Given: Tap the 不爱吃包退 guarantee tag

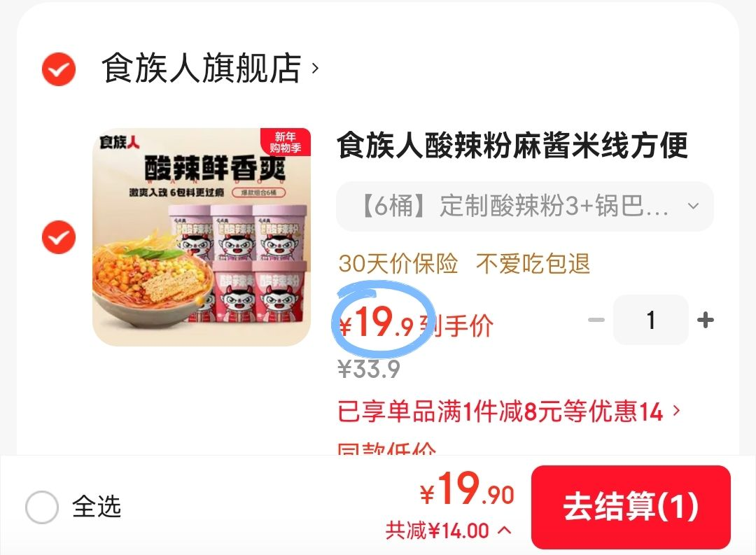Looking at the screenshot, I should (x=533, y=264).
